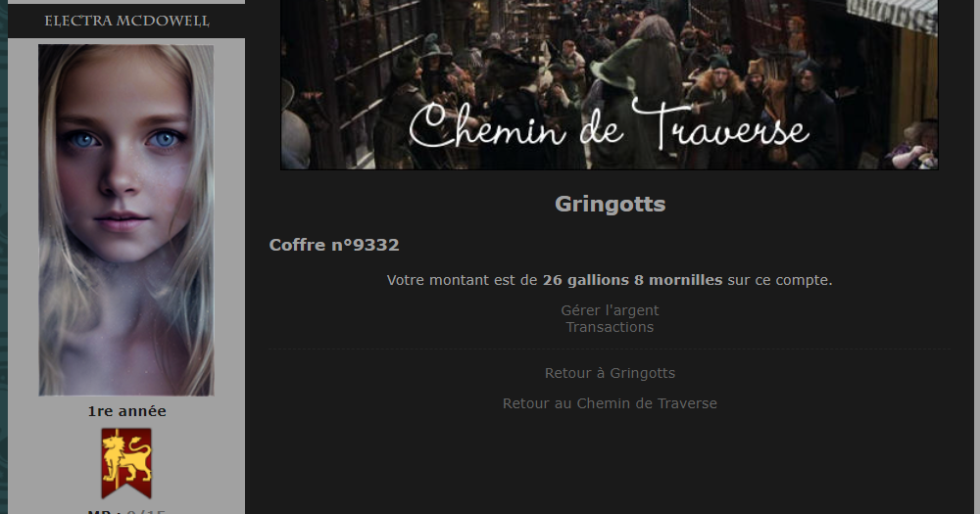This screenshot has width=980, height=514.
Task: Click the 'Votre montant est de' text
Action: click(462, 280)
